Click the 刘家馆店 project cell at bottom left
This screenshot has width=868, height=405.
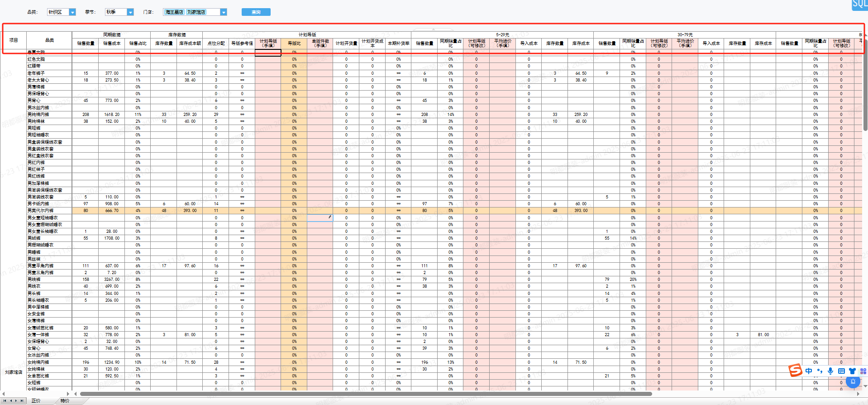[14, 372]
